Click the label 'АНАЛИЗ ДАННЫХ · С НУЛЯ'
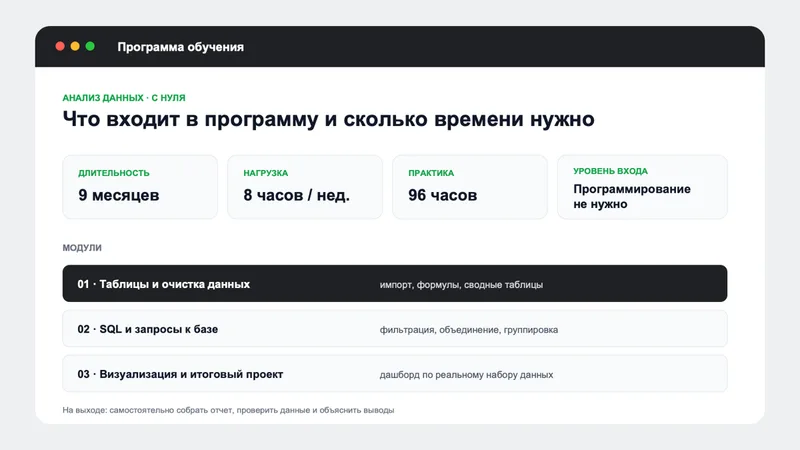This screenshot has height=450, width=800. coord(124,98)
